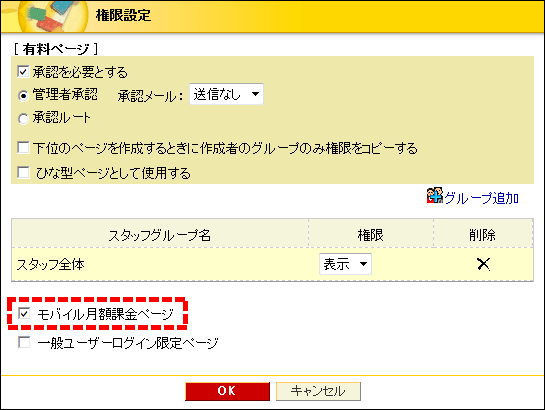Click the [ 有料ページ ] page label
The height and width of the screenshot is (410, 545).
click(56, 49)
